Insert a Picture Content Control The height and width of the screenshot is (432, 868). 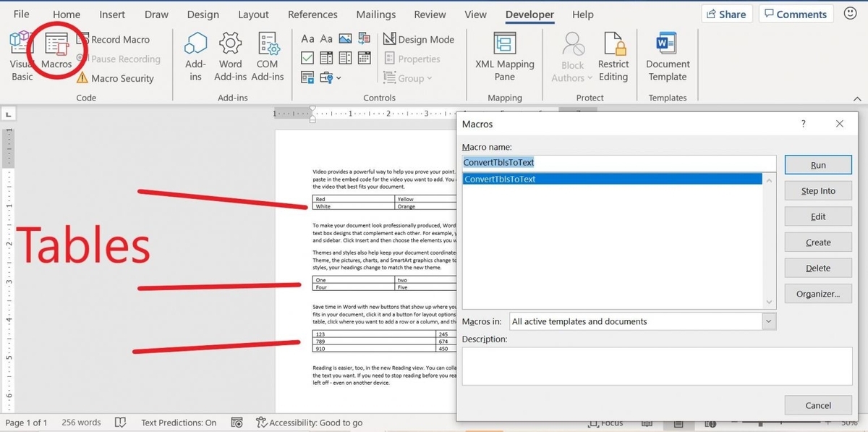pyautogui.click(x=346, y=38)
